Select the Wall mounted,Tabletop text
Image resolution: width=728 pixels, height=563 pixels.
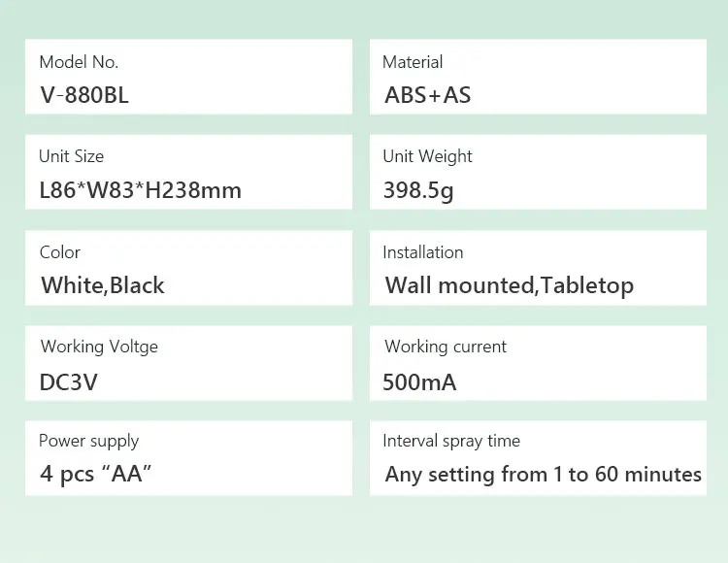pos(510,285)
